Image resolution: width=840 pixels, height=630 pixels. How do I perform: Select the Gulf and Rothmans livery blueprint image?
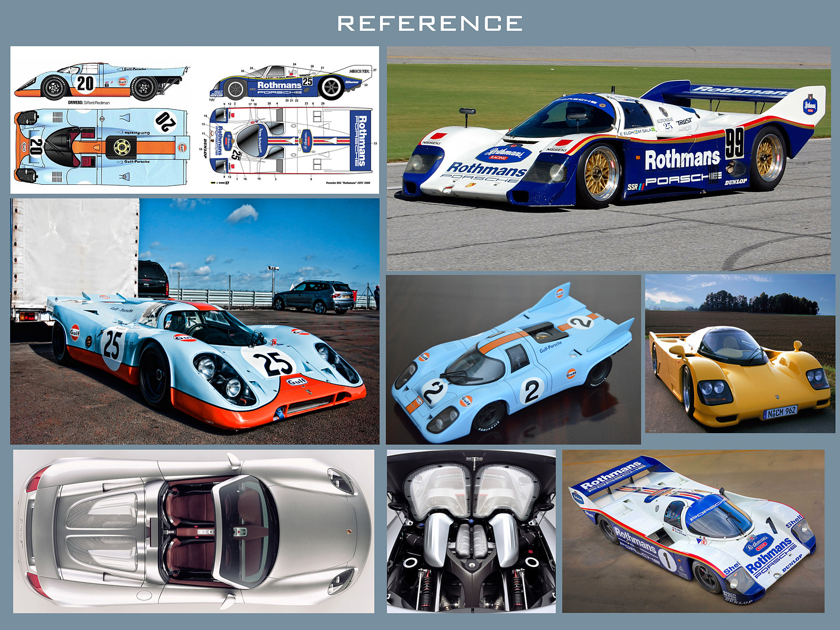(195, 120)
